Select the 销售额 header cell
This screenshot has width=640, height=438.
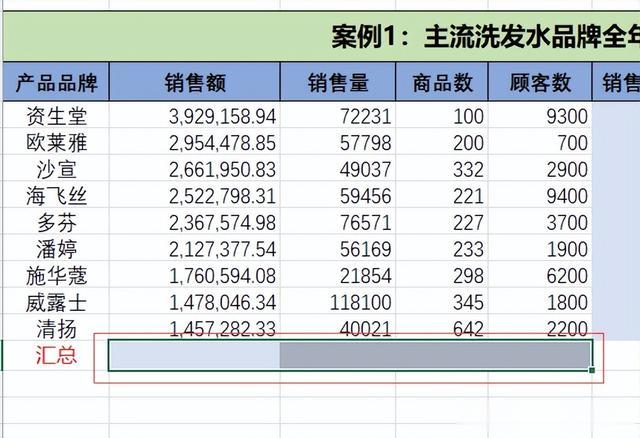click(195, 82)
